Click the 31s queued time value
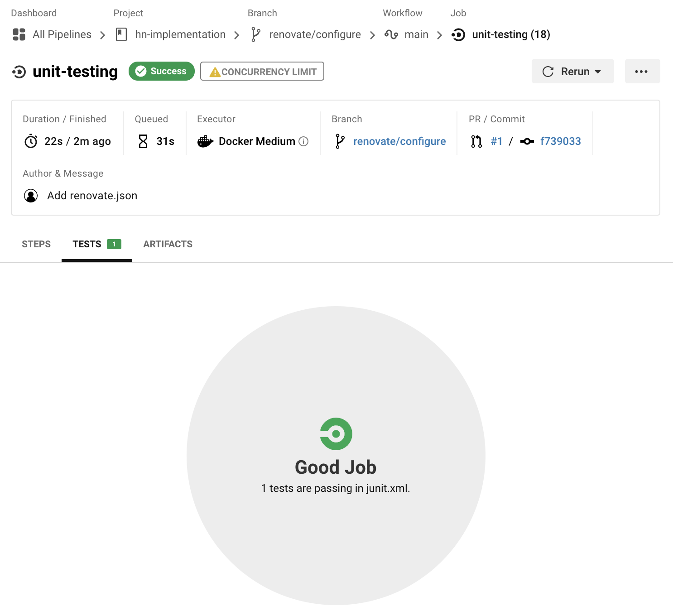673x616 pixels. [165, 141]
